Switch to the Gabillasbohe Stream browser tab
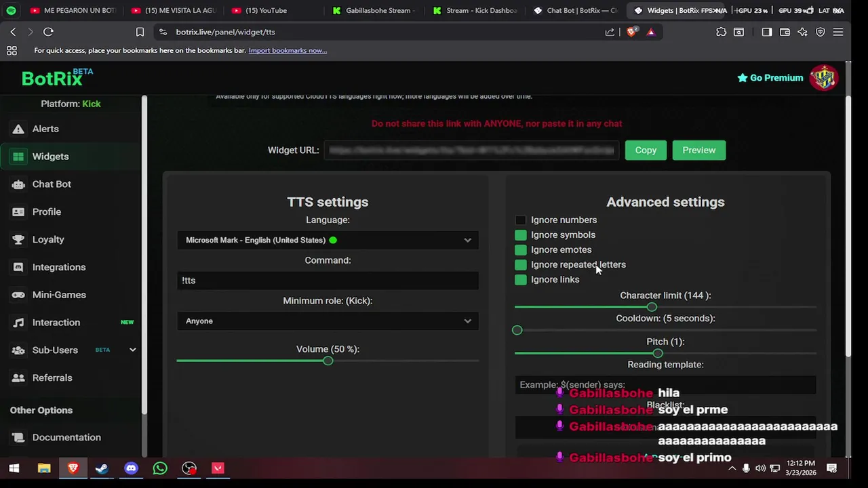This screenshot has width=868, height=488. tap(373, 10)
